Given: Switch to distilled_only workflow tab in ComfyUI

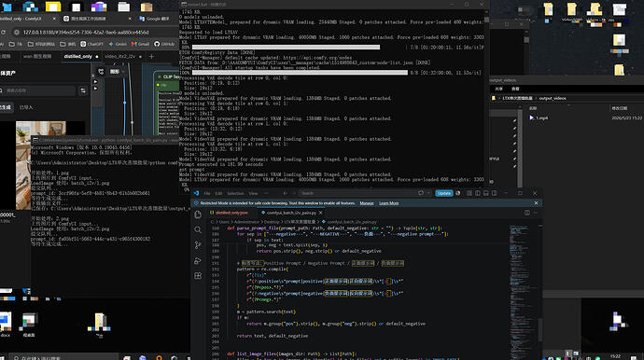Looking at the screenshot, I should 77,56.
